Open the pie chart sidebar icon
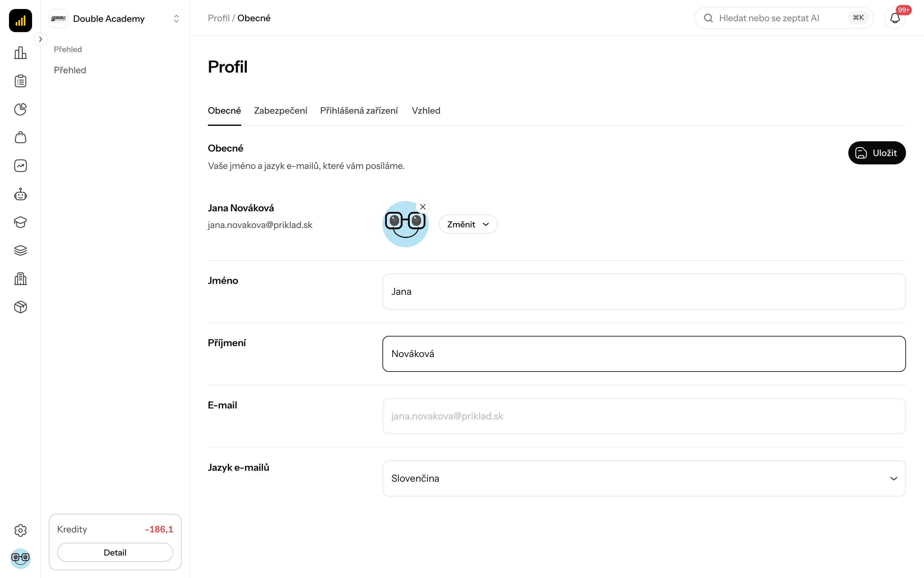Image resolution: width=924 pixels, height=578 pixels. pyautogui.click(x=20, y=109)
